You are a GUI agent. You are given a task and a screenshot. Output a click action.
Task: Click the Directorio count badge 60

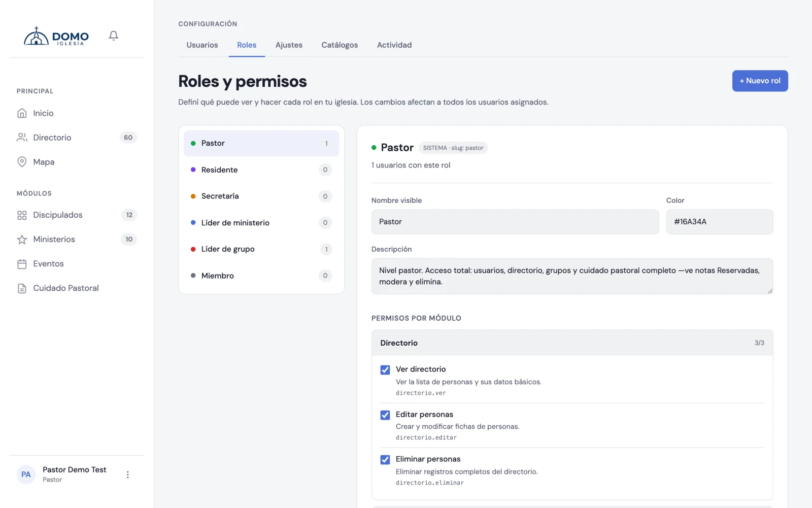128,138
